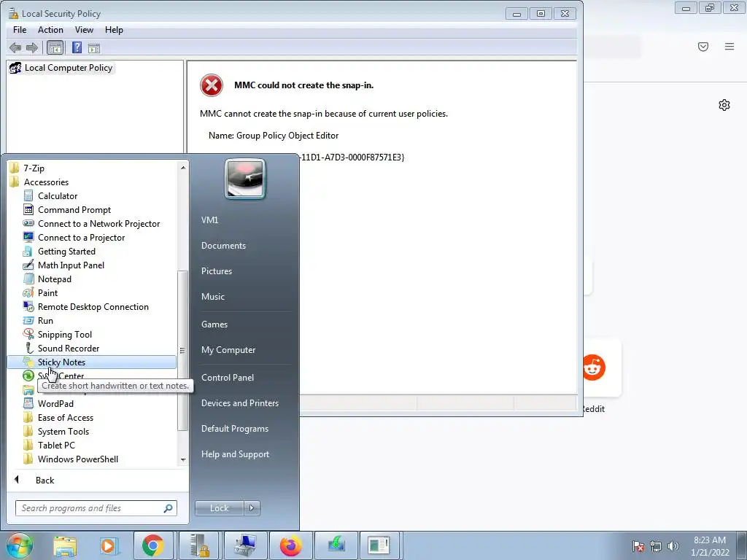Launch Sticky Notes
The image size is (747, 560).
point(91,362)
